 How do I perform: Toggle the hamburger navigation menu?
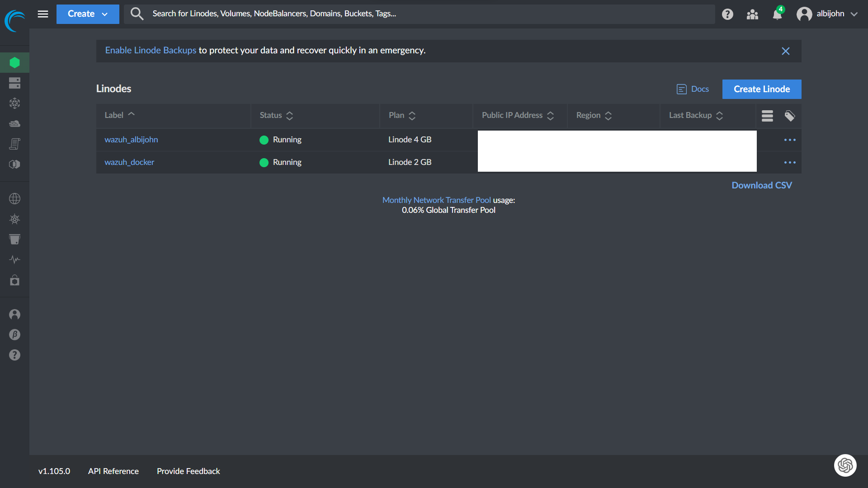pos(43,14)
